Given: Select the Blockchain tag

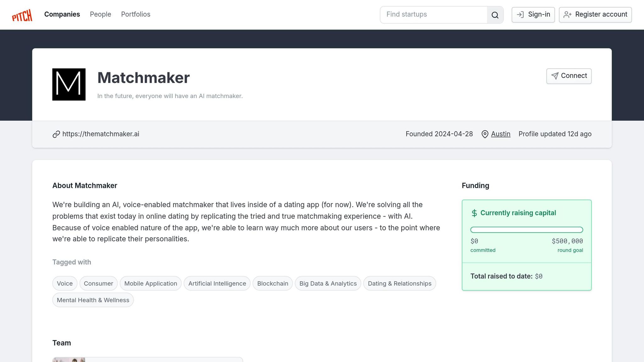Looking at the screenshot, I should [273, 283].
